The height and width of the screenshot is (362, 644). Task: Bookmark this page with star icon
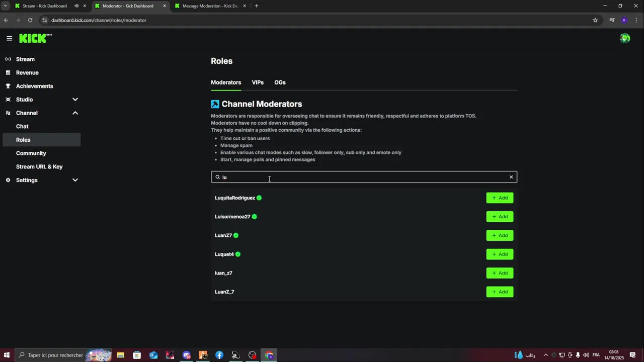(595, 20)
